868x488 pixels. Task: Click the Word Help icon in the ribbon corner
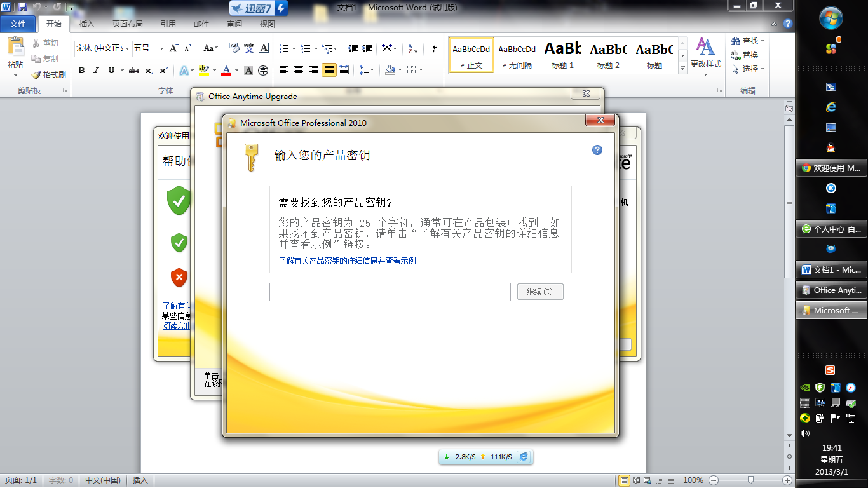[788, 24]
